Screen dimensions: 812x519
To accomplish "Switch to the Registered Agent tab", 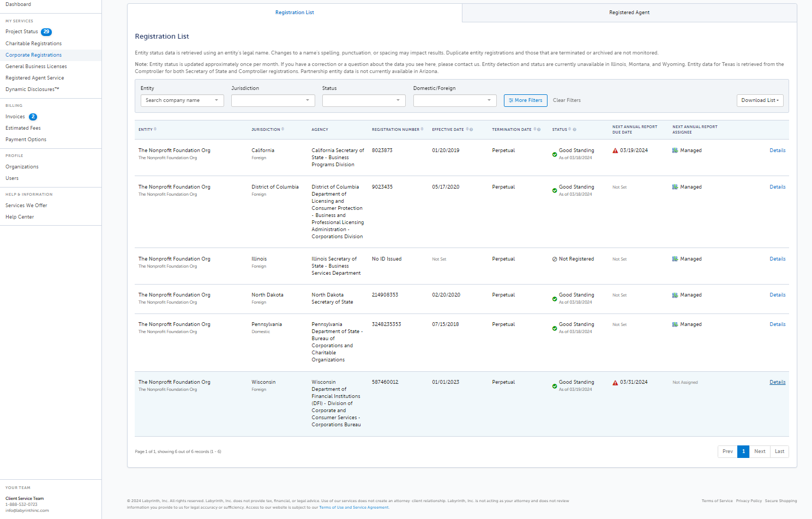I will [629, 13].
